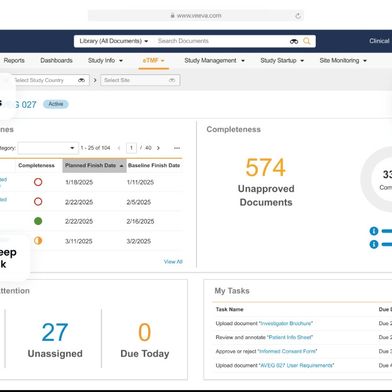Viewport: 392px width, 392px height.
Task: Click the lock icon in address bar
Action: tap(172, 15)
